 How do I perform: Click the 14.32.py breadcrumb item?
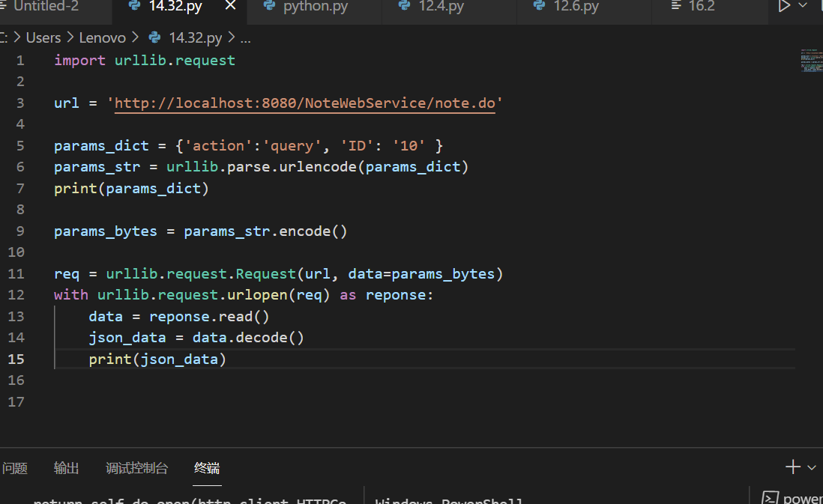pyautogui.click(x=195, y=37)
